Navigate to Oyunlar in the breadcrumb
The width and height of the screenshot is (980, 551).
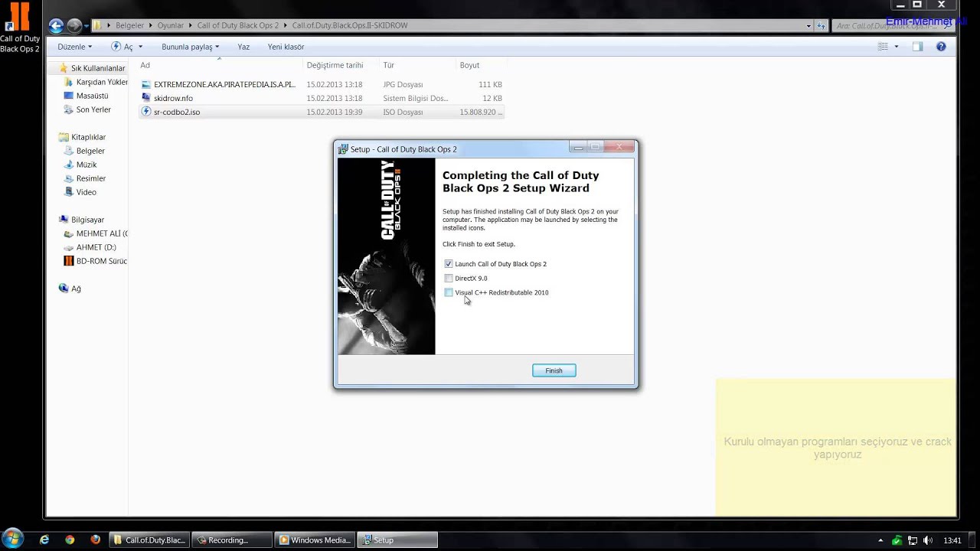[171, 25]
